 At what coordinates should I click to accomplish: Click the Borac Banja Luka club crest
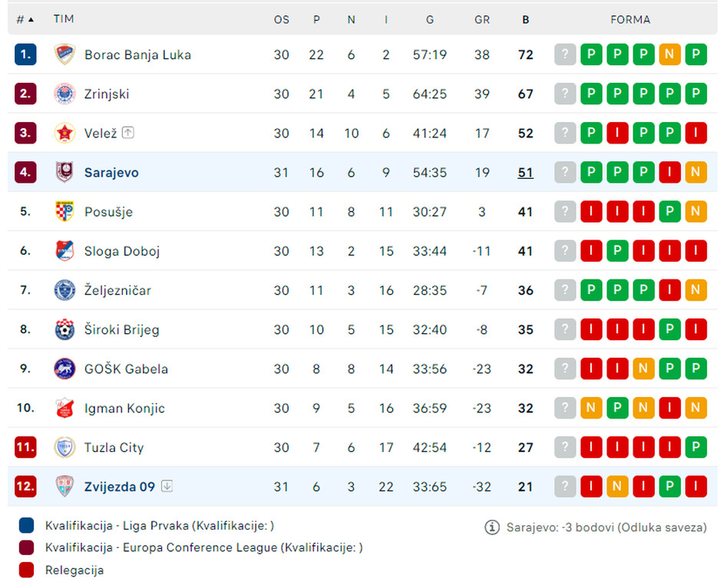[64, 55]
